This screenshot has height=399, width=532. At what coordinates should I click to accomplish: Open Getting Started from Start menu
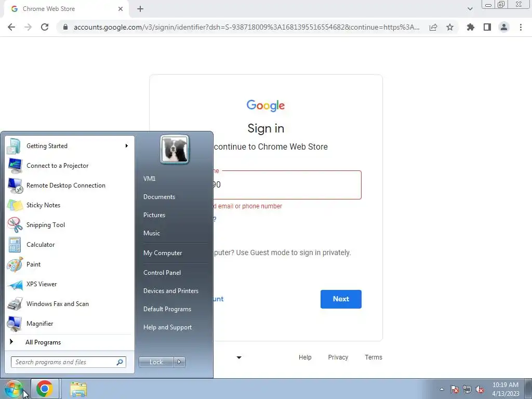tap(69, 146)
